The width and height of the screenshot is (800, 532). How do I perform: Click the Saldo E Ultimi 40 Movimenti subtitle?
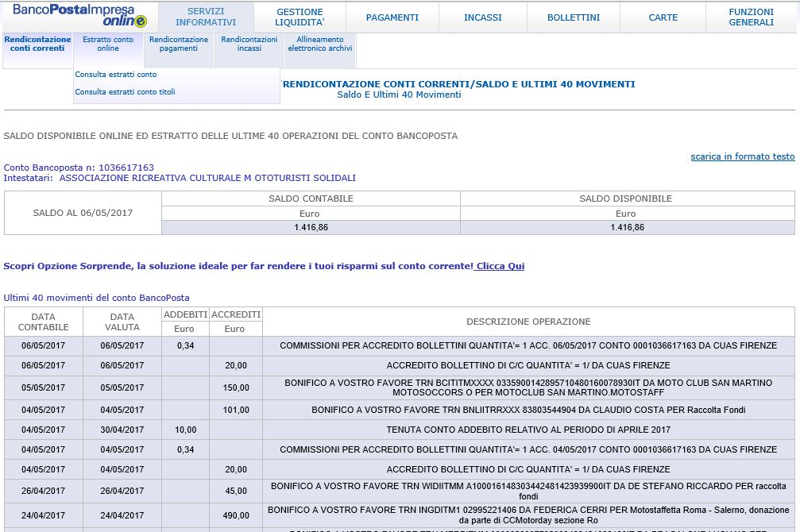pyautogui.click(x=399, y=94)
